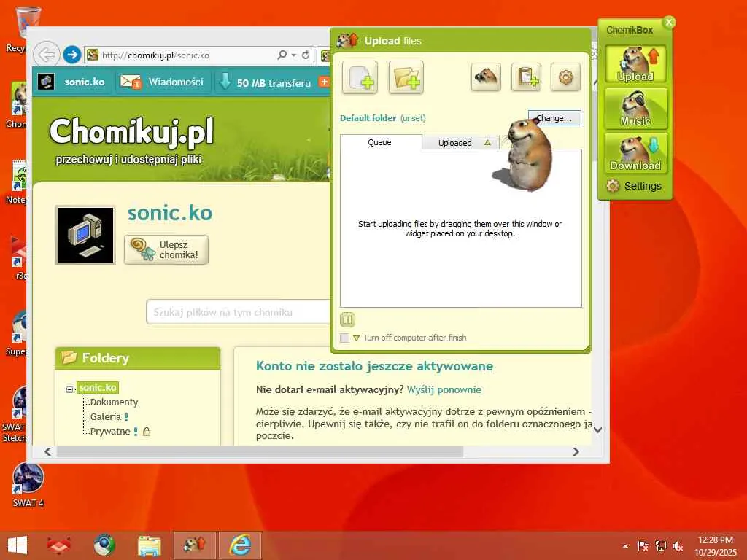
Task: Click the Change... default folder button
Action: click(554, 118)
